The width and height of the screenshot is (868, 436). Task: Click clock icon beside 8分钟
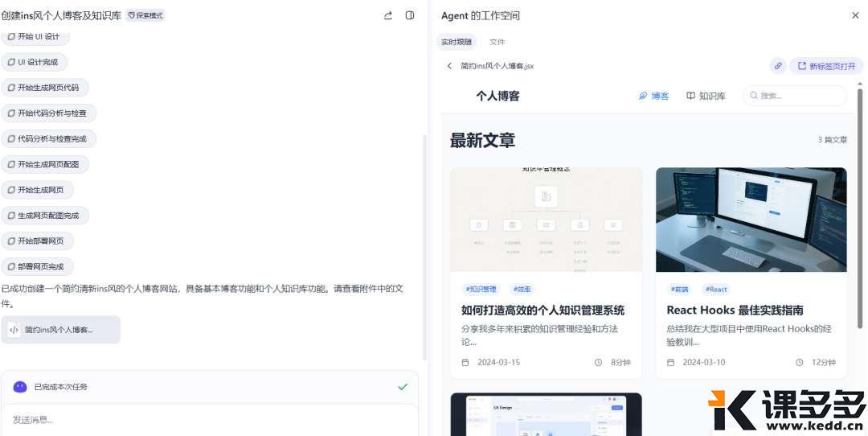599,362
